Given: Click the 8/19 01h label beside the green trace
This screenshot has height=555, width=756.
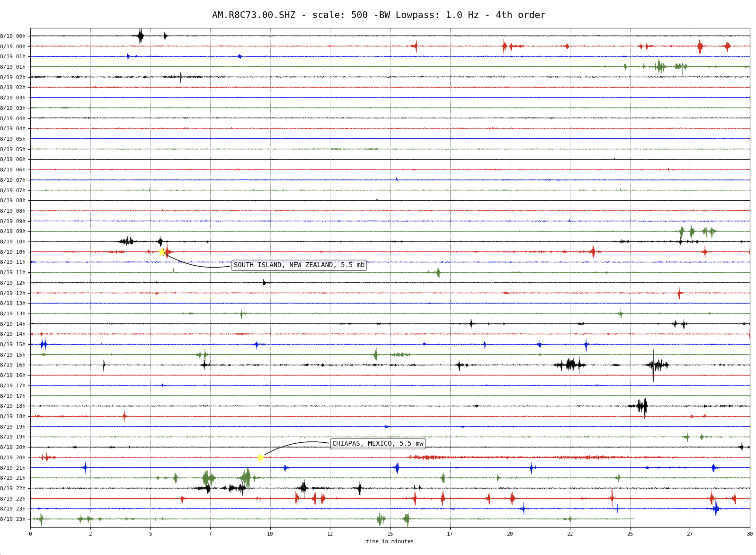Looking at the screenshot, I should 13,67.
